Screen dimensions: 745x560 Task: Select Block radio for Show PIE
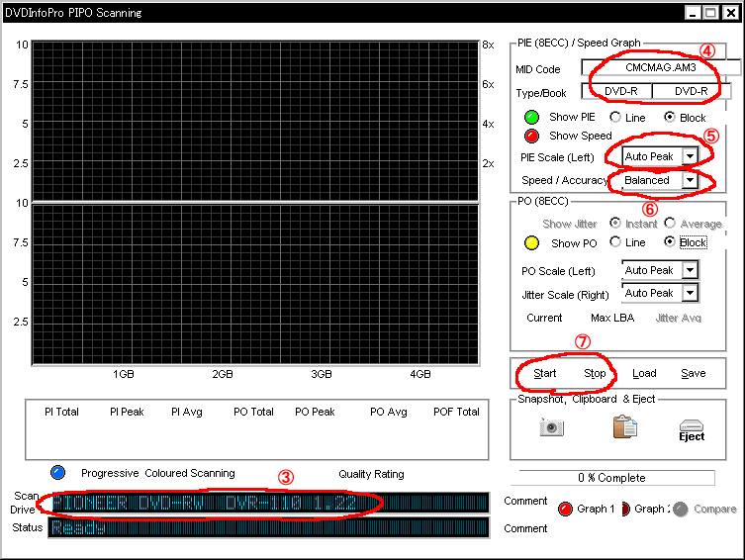(670, 117)
